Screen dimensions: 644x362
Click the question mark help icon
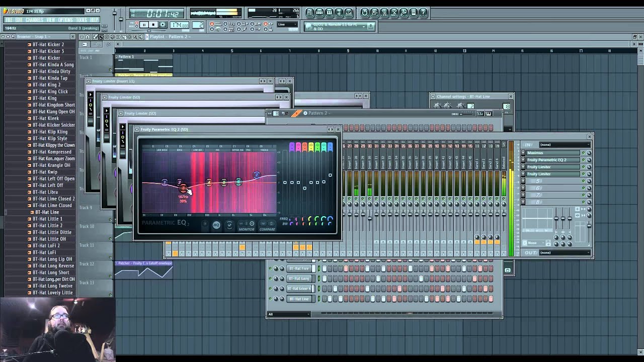[x=423, y=13]
